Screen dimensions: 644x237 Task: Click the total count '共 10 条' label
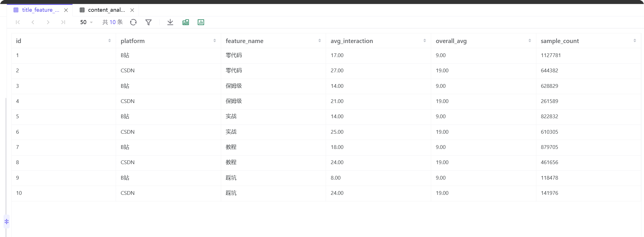point(113,22)
